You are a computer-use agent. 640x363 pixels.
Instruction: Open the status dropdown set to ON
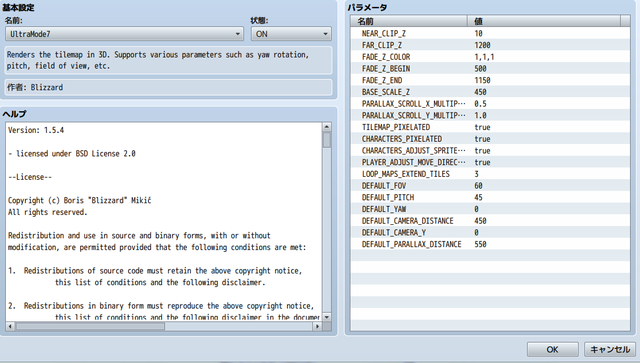(x=291, y=34)
